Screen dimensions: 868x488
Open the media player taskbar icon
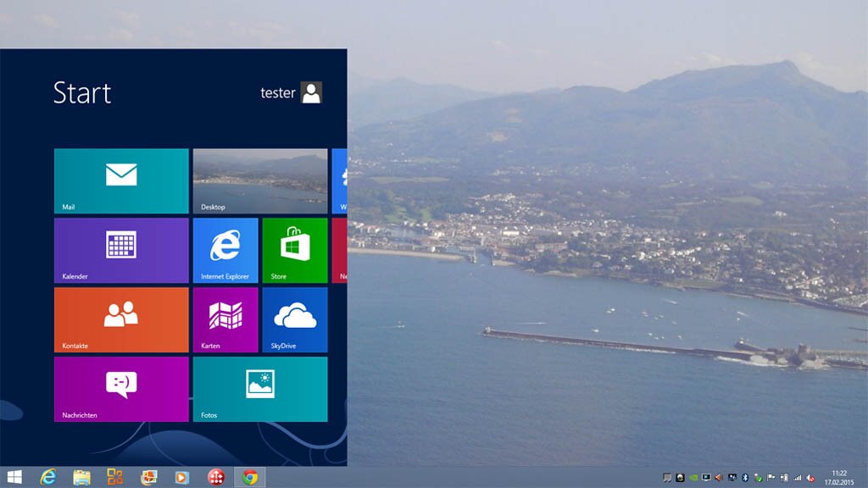tap(182, 477)
